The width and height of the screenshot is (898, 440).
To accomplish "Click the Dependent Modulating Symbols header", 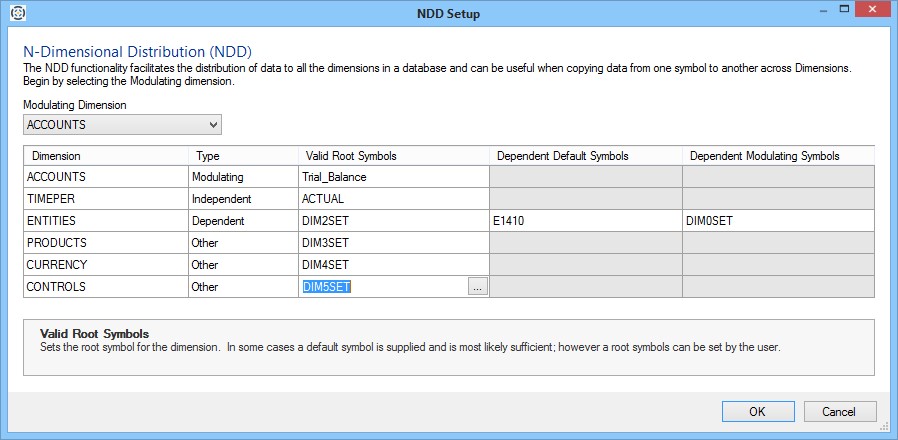I will 777,156.
